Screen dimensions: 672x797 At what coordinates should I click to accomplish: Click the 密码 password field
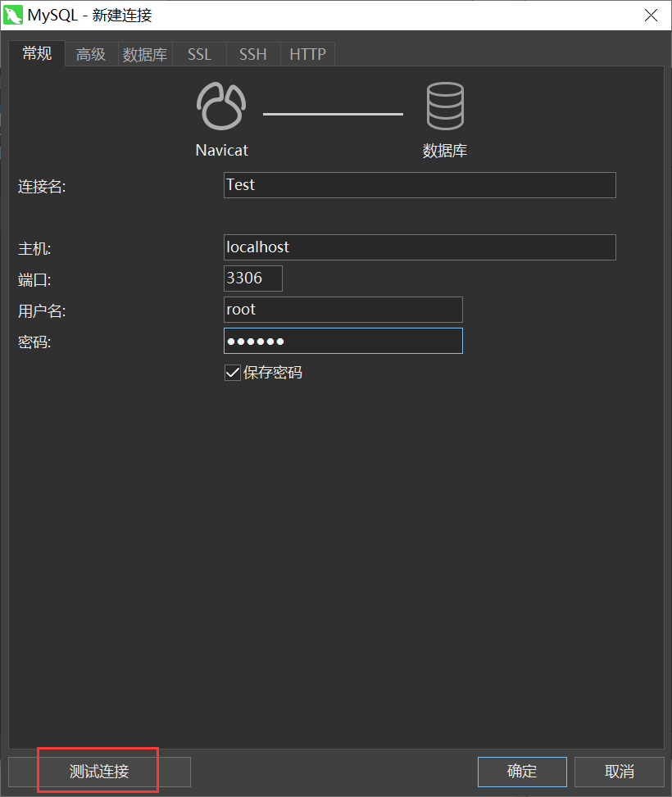click(x=343, y=341)
